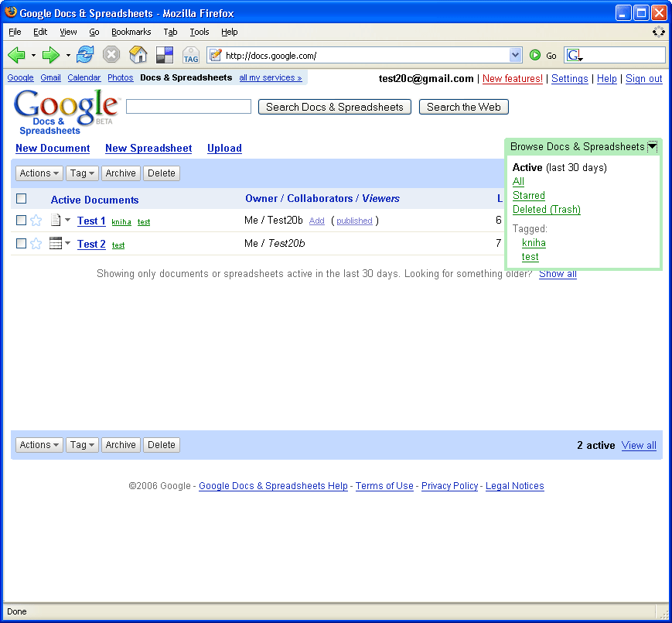Click the page icon in the address bar
This screenshot has height=623, width=672.
(x=216, y=55)
